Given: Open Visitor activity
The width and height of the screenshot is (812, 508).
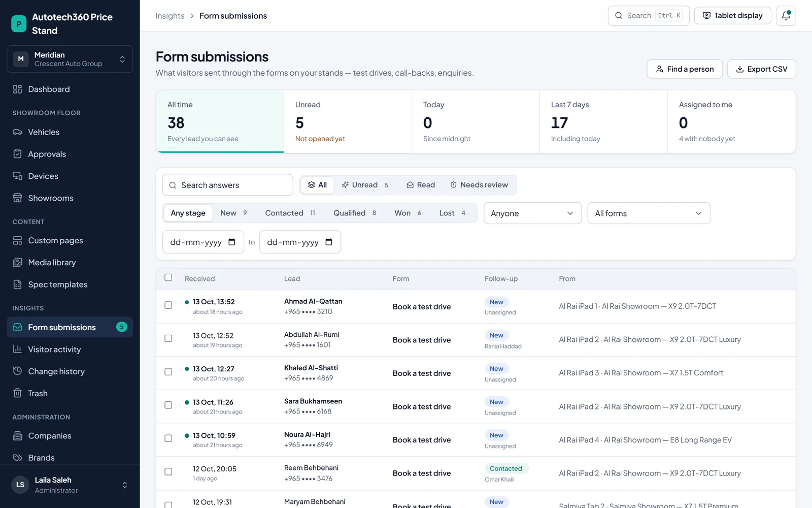Looking at the screenshot, I should click(70, 350).
